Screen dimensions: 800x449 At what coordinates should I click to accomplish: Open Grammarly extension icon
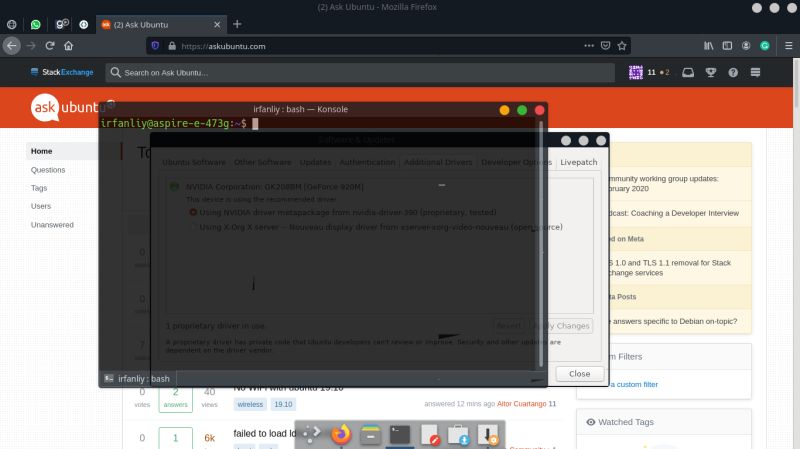point(764,45)
